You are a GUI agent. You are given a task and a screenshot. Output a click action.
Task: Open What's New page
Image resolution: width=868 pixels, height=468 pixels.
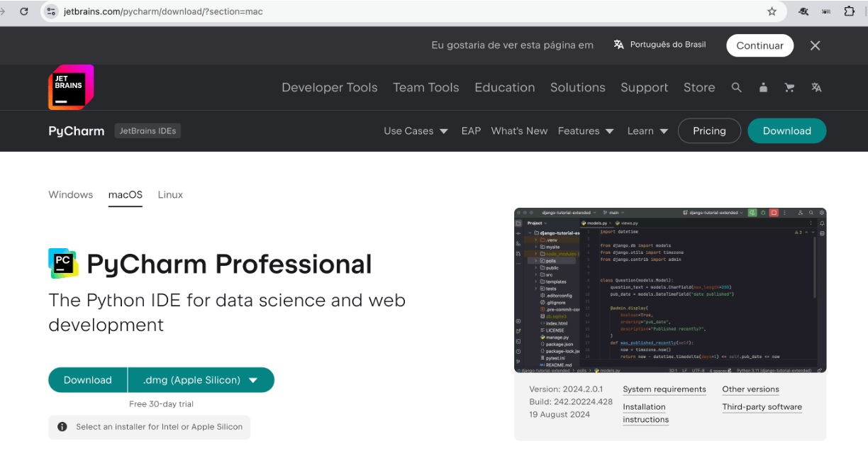(x=519, y=131)
